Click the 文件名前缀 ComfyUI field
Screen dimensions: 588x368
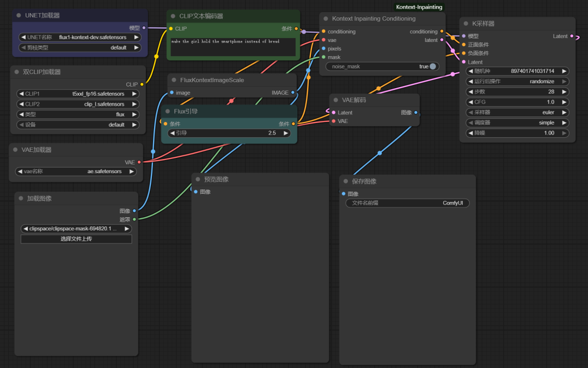pos(407,203)
